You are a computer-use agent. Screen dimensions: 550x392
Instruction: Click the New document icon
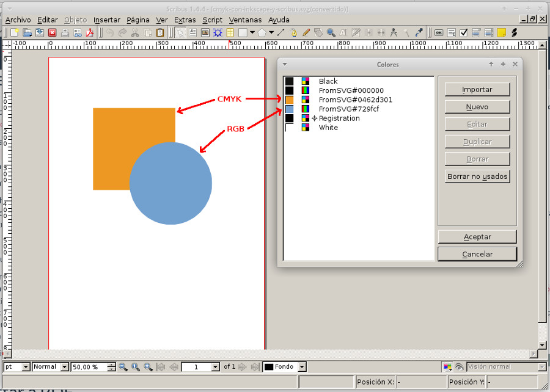[15, 32]
